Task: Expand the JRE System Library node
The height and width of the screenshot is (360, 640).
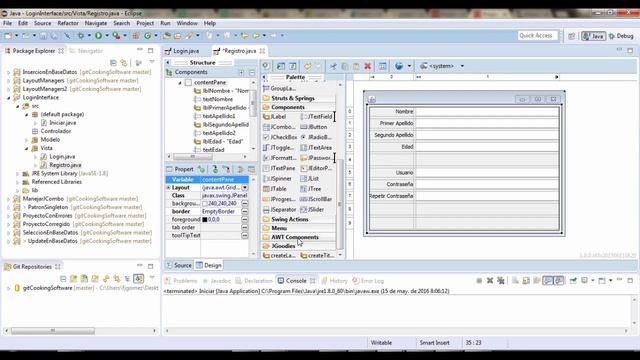Action: click(18, 174)
